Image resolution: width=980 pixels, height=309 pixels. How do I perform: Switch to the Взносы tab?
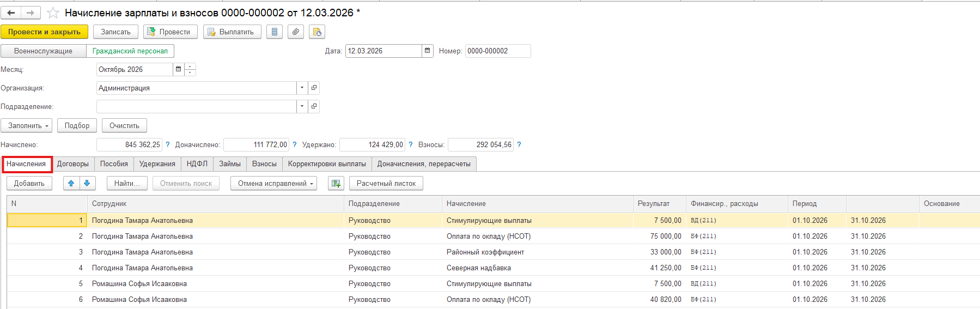click(264, 164)
